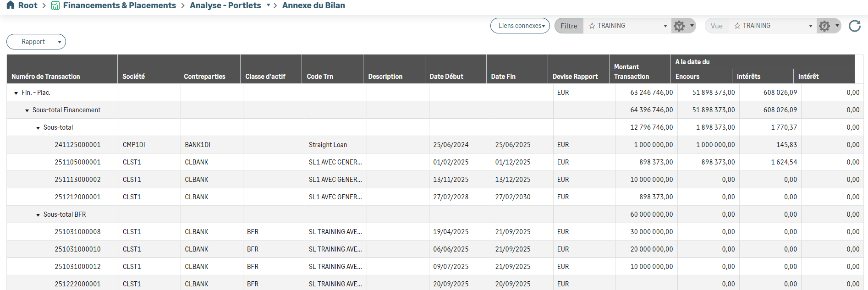The image size is (868, 290).
Task: Click the star icon in Filtre selector
Action: [592, 26]
